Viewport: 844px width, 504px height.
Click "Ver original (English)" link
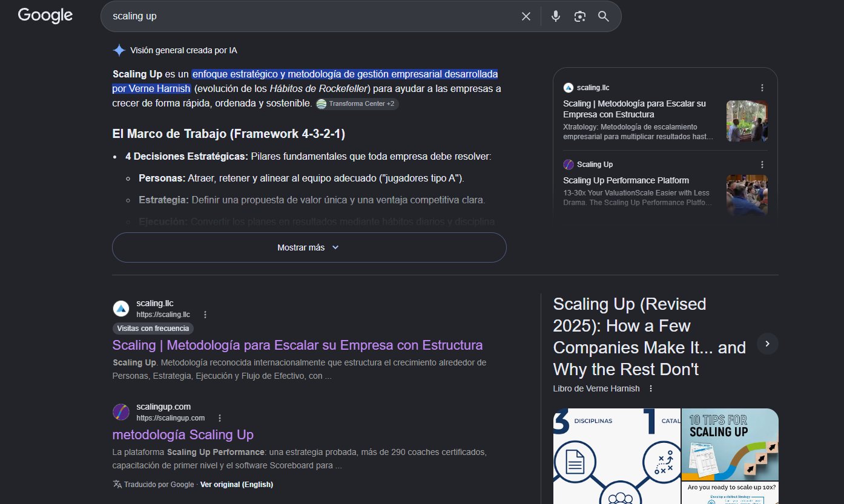(237, 485)
